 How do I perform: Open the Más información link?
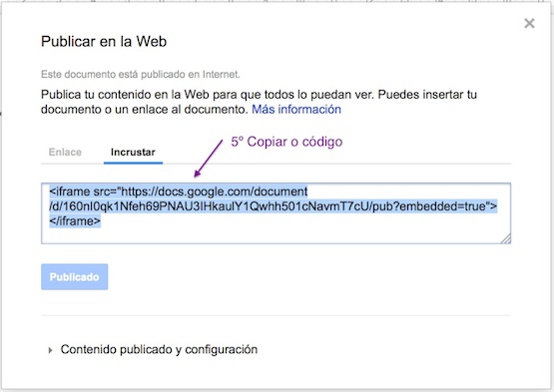(x=296, y=109)
